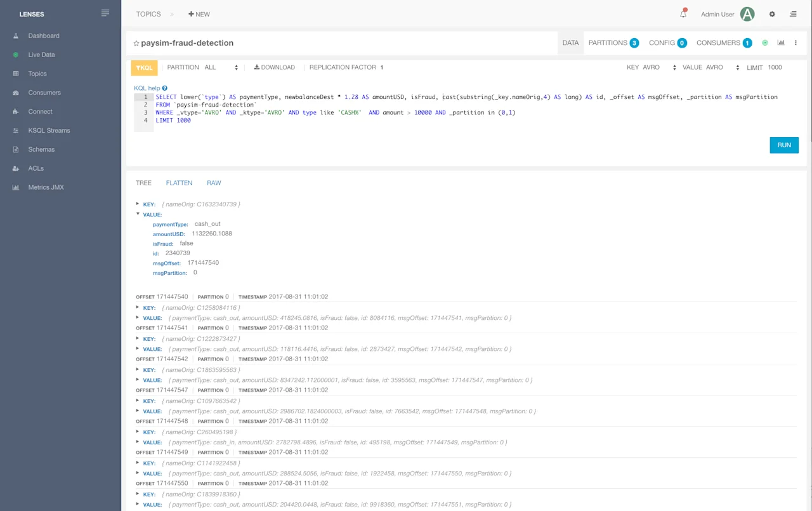Open the KQL help link
This screenshot has width=812, height=511.
coord(147,88)
